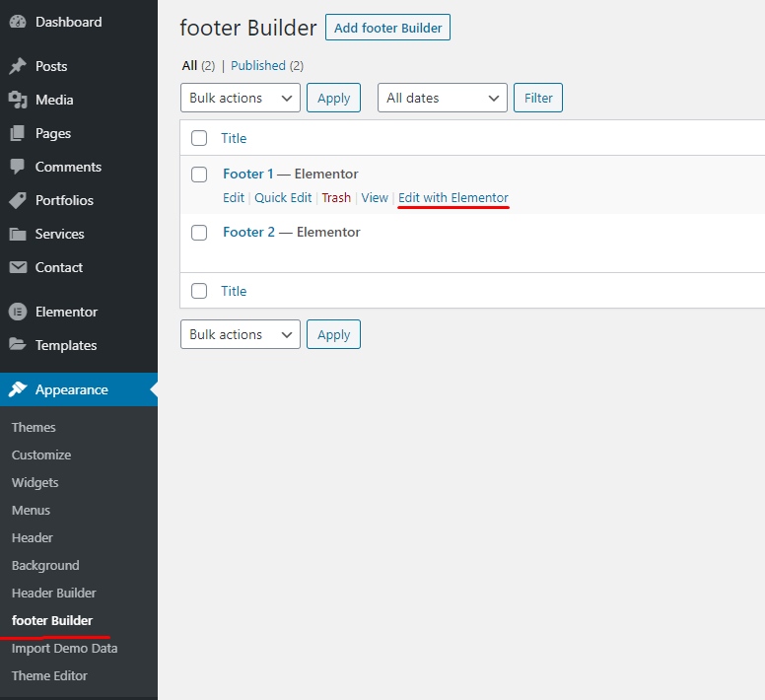The width and height of the screenshot is (765, 700).
Task: Sort by the Title column header
Action: tap(234, 138)
